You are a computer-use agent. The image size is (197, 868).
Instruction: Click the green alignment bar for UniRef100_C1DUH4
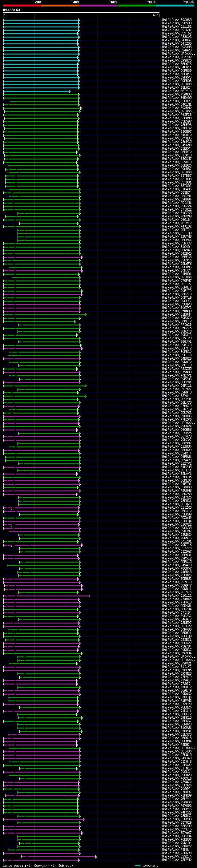(x=45, y=315)
